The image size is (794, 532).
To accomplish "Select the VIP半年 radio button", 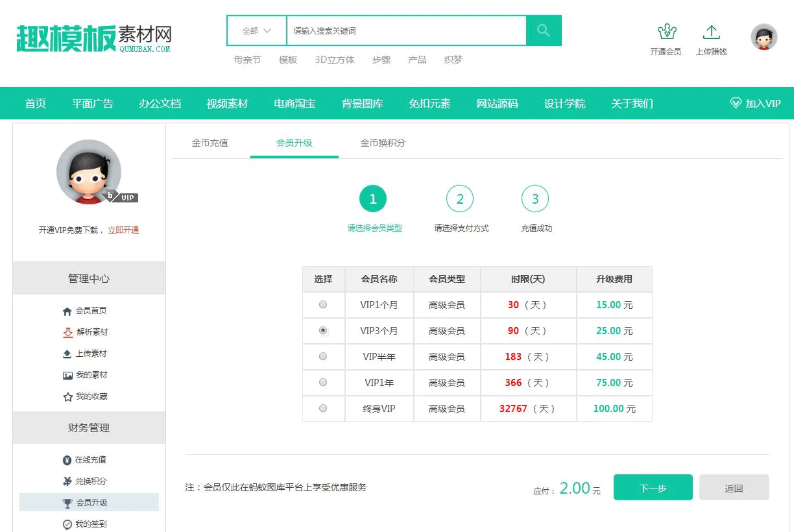I will (322, 356).
